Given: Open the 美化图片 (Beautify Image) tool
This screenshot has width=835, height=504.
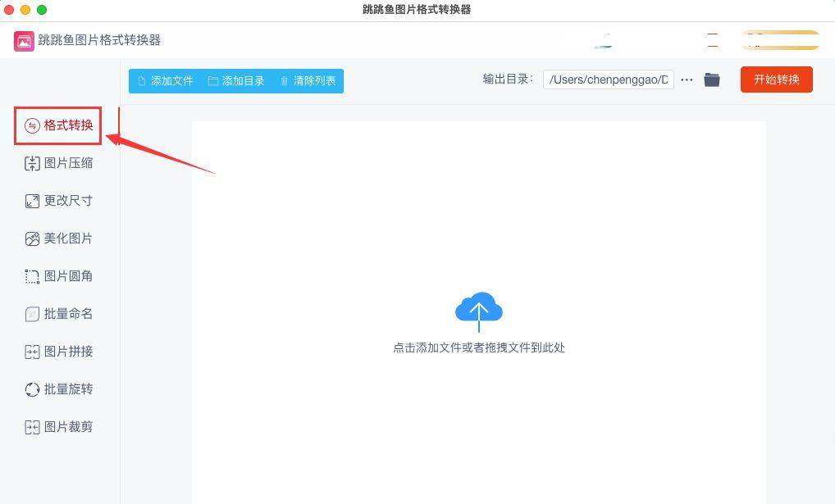Looking at the screenshot, I should click(x=57, y=238).
